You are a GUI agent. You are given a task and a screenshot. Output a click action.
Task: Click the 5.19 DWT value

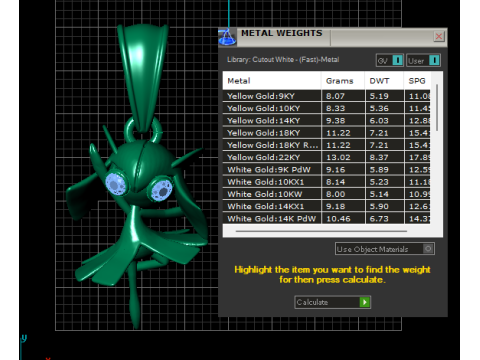[379, 96]
